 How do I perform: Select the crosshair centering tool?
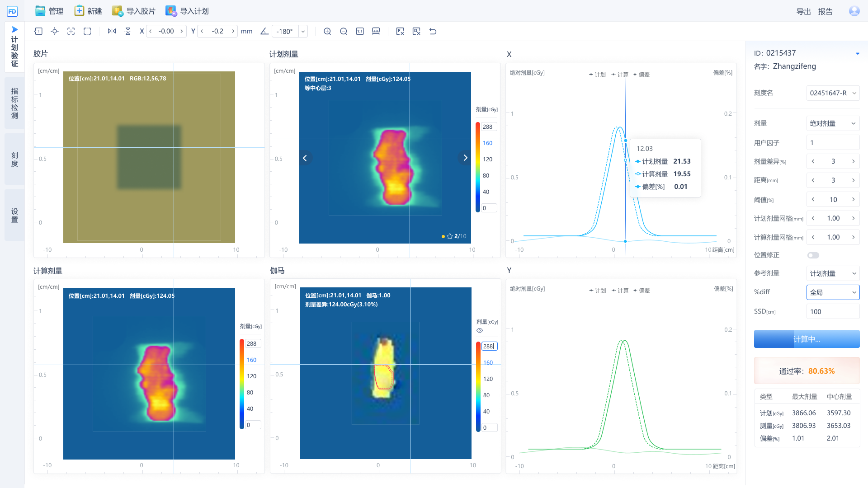point(54,31)
